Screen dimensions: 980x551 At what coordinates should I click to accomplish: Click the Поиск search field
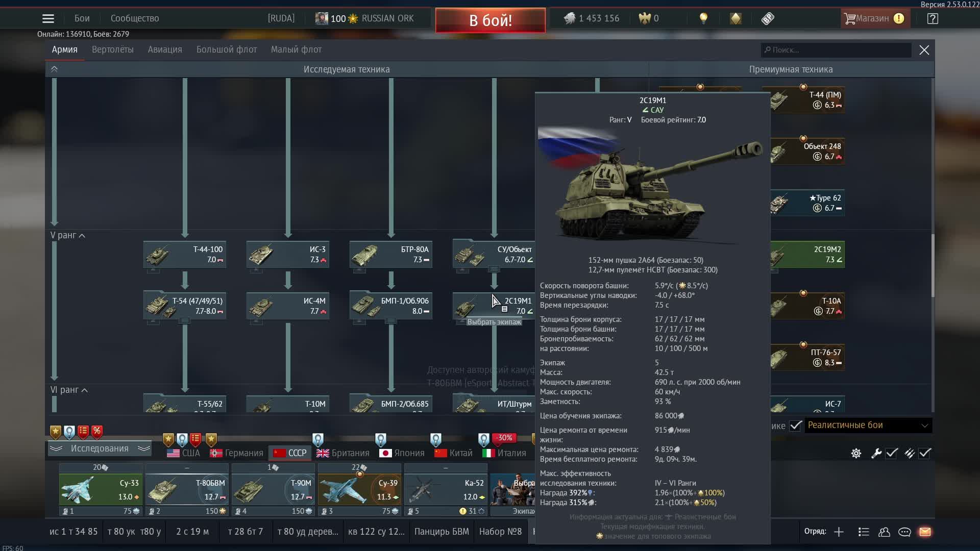tap(837, 50)
